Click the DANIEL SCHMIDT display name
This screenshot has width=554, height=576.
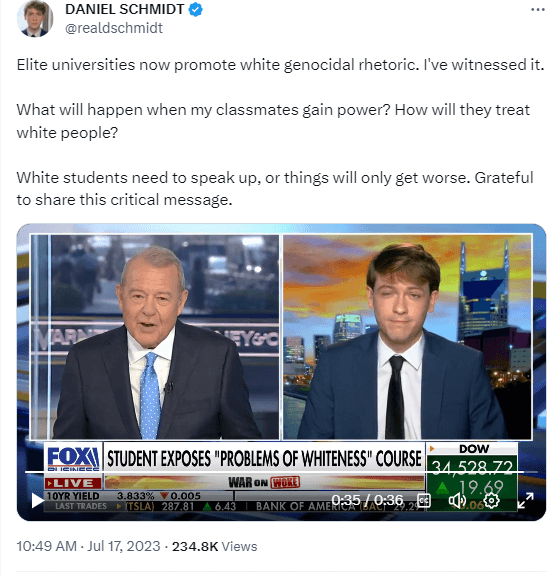(x=125, y=10)
